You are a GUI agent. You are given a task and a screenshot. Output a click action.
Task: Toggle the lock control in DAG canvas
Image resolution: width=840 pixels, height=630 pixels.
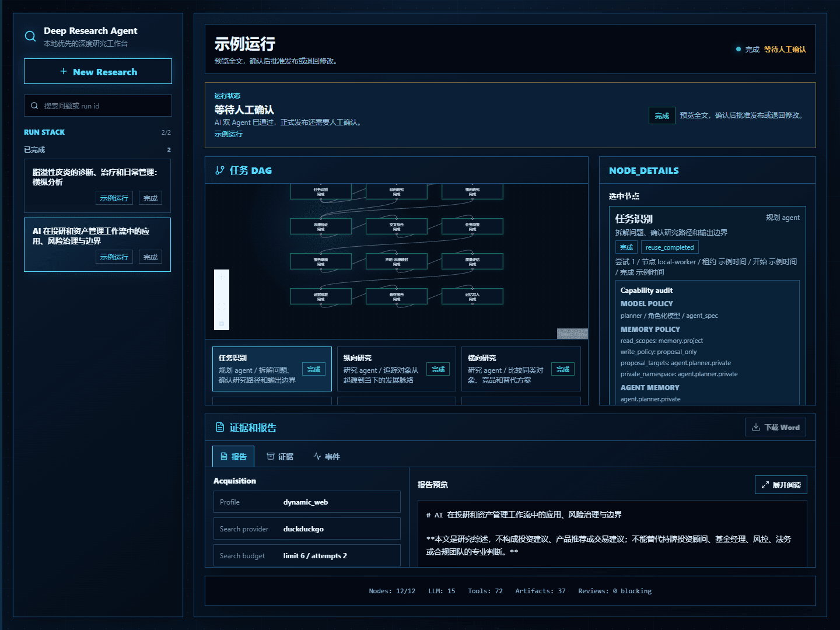[222, 323]
